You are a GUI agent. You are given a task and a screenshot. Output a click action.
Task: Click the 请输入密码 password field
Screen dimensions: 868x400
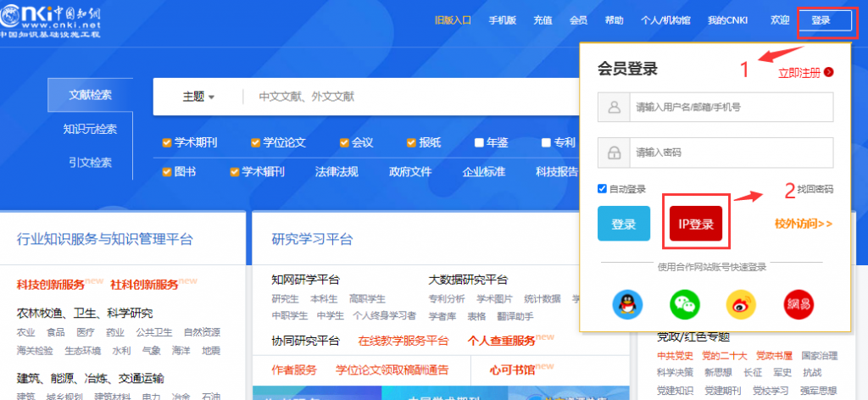click(x=731, y=153)
